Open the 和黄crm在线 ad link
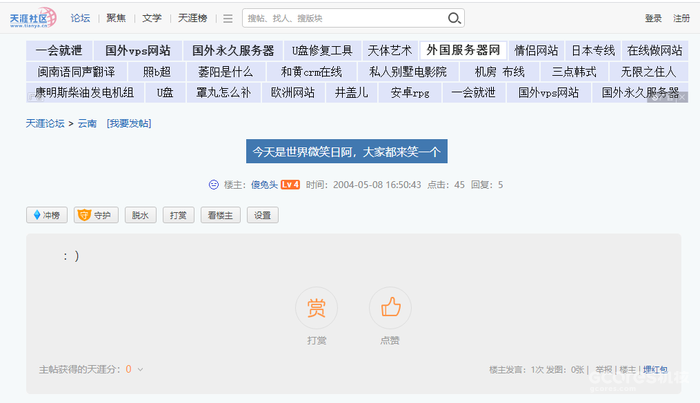Screen dimensions: 700x403 312,71
